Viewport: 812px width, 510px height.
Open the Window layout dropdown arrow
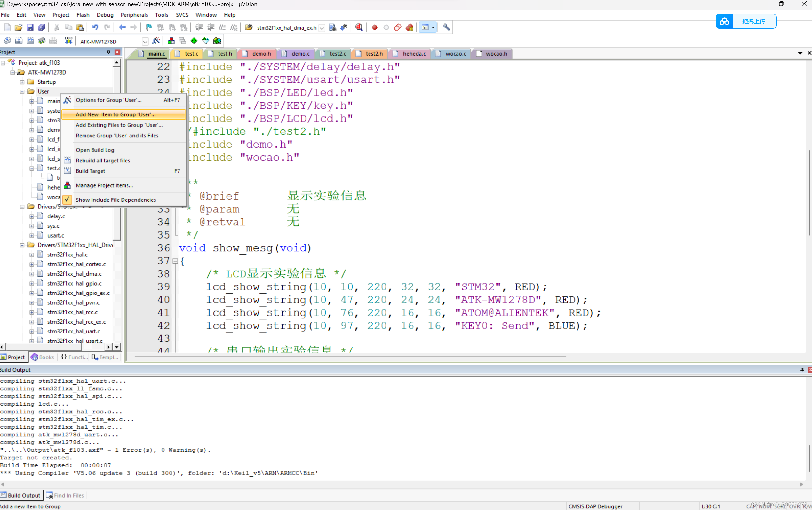click(433, 27)
